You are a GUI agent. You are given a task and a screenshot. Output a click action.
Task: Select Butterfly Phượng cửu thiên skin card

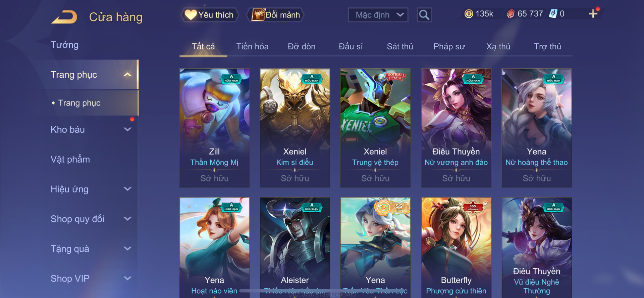pyautogui.click(x=456, y=247)
